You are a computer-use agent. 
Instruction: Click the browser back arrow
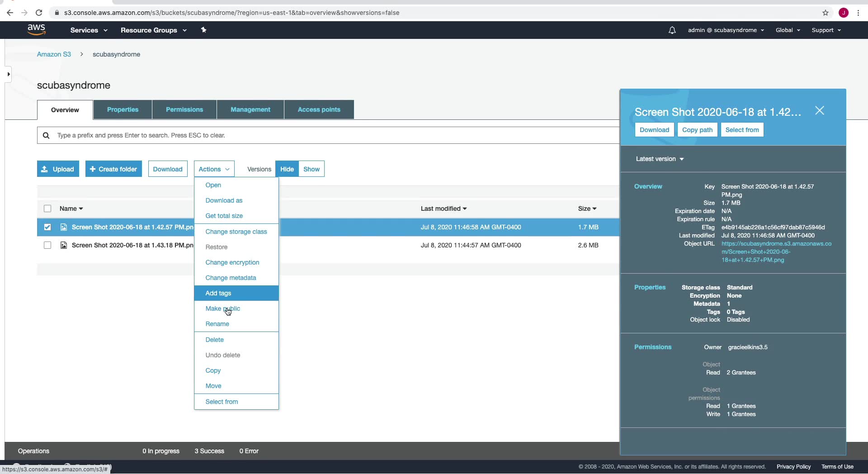10,13
